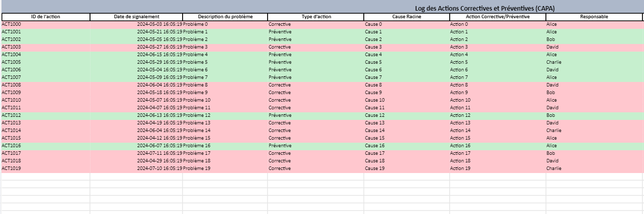Screen dimensions: 644x214
Task: Click the date 2024-06-15 16:05:19
Action: click(x=159, y=55)
